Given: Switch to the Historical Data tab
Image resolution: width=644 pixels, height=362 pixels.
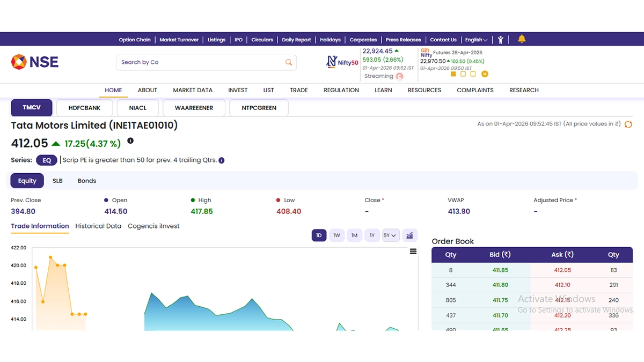Looking at the screenshot, I should pos(98,226).
